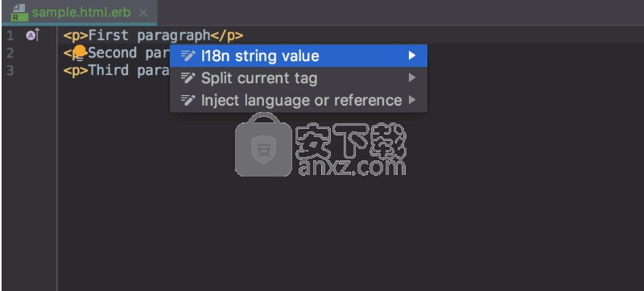
Task: Click the pencil icon beside I18n string value
Action: point(188,56)
